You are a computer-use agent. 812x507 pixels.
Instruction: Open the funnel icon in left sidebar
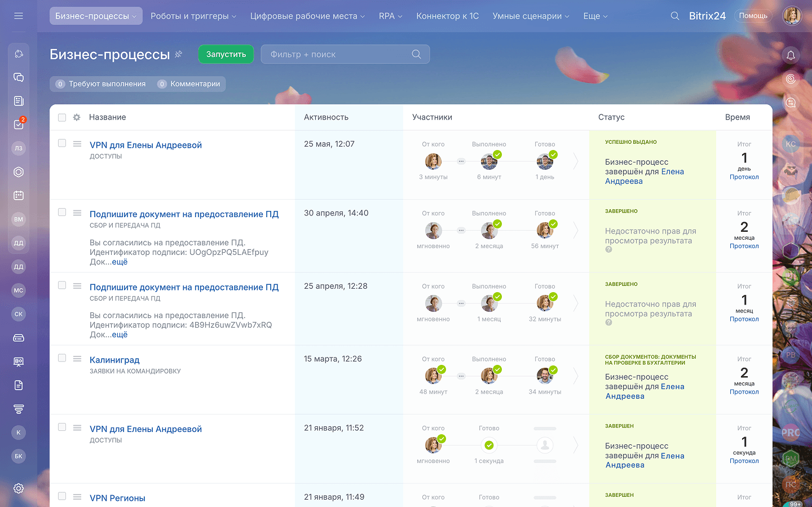[x=19, y=409]
